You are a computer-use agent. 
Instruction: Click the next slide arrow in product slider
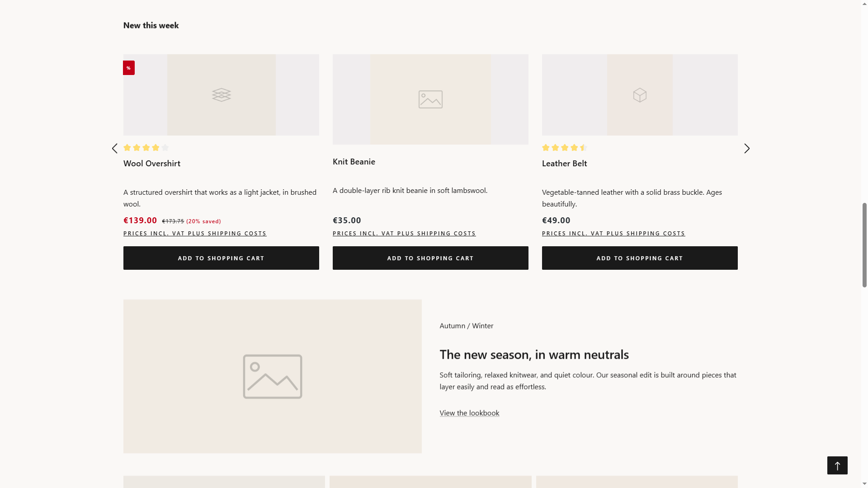point(747,149)
